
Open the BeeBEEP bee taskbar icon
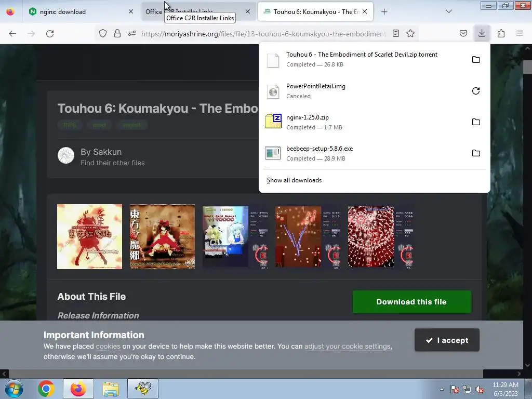tap(143, 389)
